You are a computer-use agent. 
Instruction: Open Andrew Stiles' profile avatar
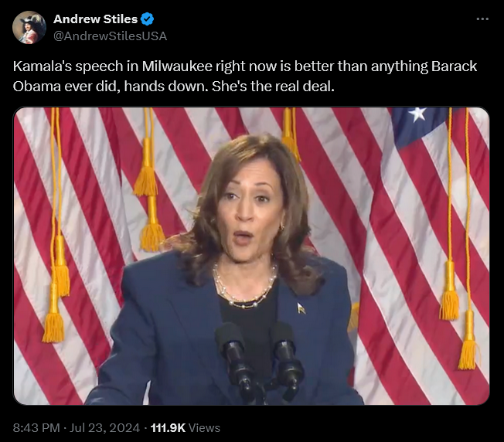pos(29,27)
